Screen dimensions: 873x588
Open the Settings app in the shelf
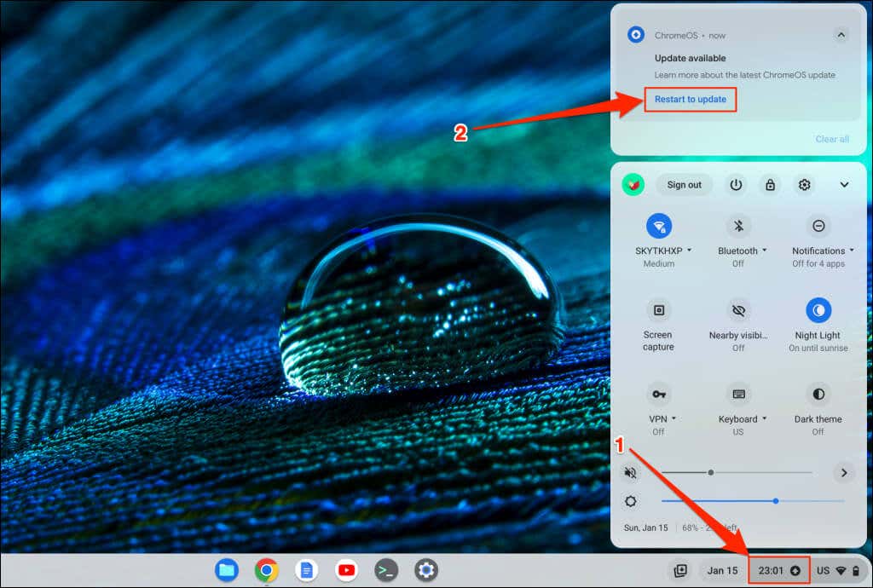[x=426, y=570]
